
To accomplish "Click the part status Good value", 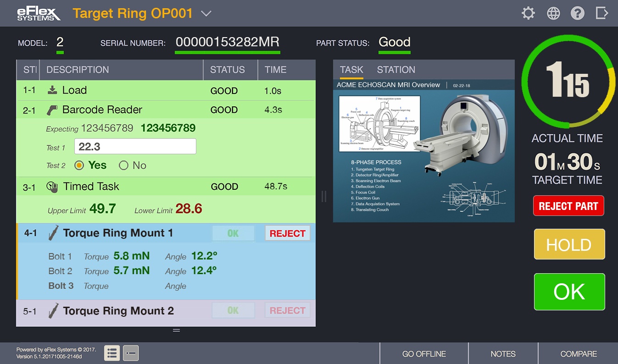I will click(x=395, y=42).
